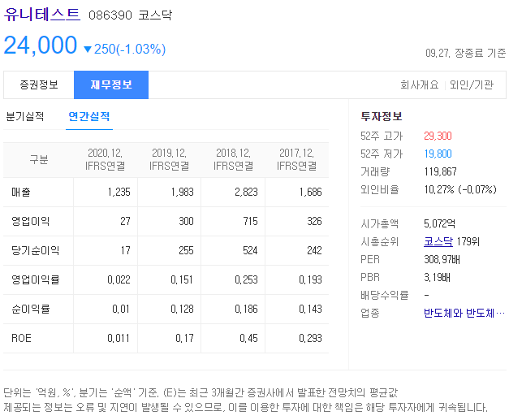509x420 pixels.
Task: Click the 영업이익 row label
Action: pyautogui.click(x=31, y=221)
